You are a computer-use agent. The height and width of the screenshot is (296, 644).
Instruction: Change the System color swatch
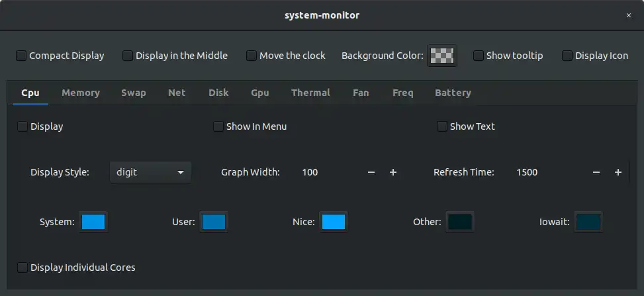[93, 222]
